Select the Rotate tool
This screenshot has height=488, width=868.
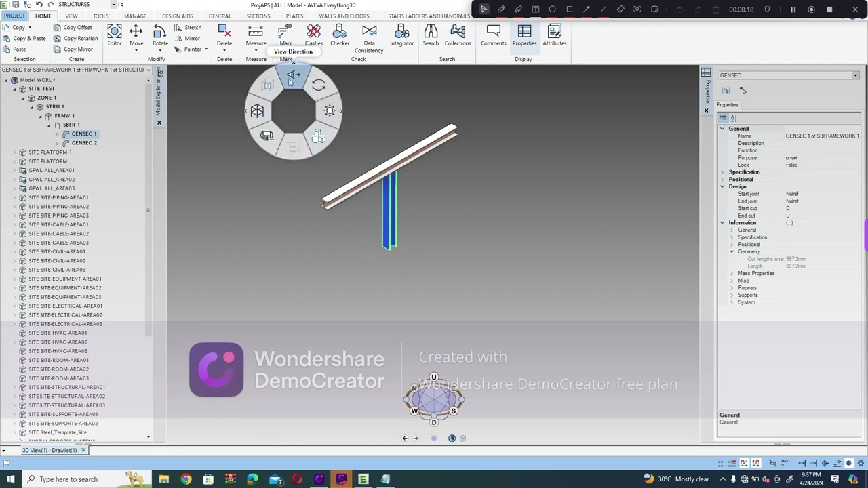click(x=160, y=36)
